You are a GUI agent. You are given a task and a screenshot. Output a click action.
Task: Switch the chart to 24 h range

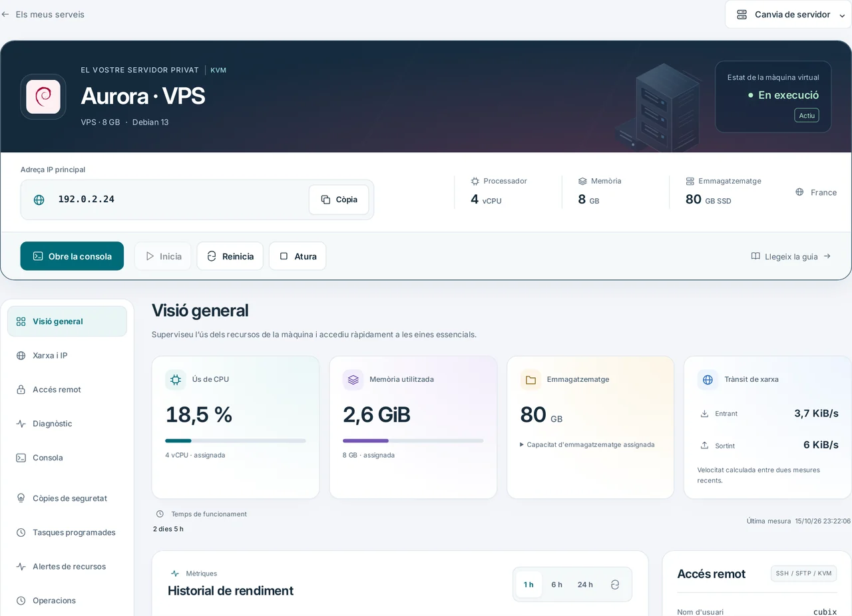pos(585,585)
